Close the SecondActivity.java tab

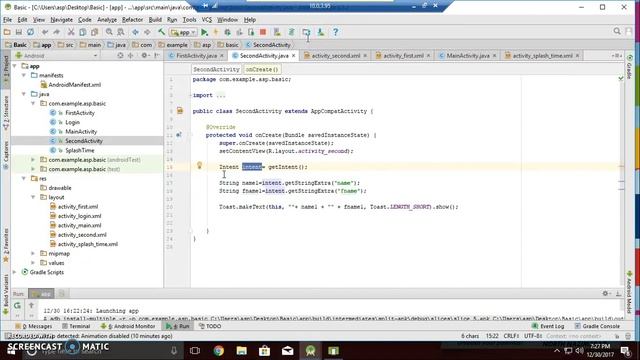pyautogui.click(x=293, y=56)
